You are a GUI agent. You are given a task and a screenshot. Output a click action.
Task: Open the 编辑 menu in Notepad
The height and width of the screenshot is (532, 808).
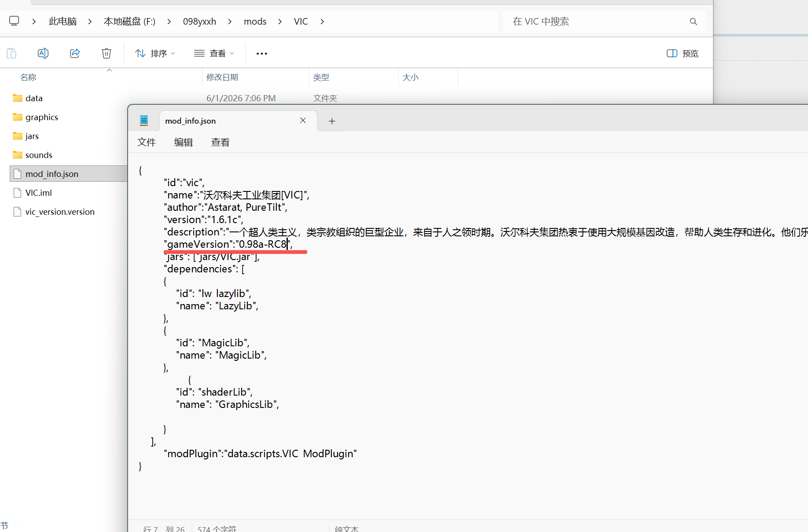tap(184, 142)
